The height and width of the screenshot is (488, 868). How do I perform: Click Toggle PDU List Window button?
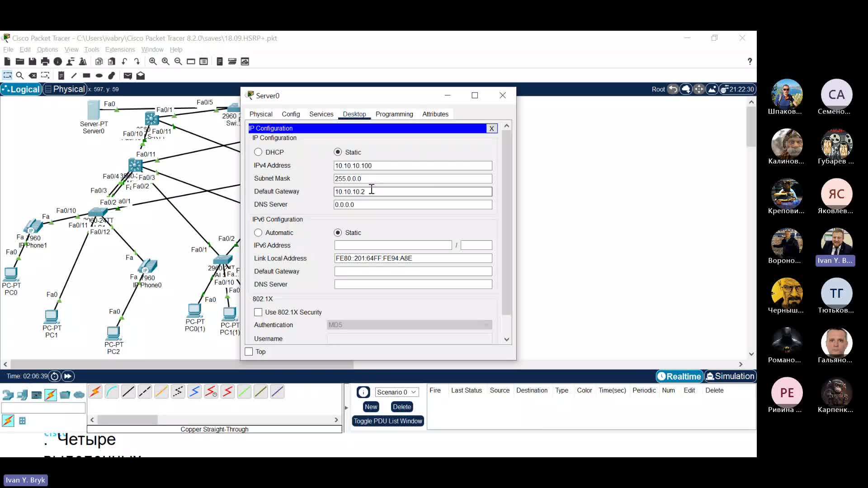point(388,421)
